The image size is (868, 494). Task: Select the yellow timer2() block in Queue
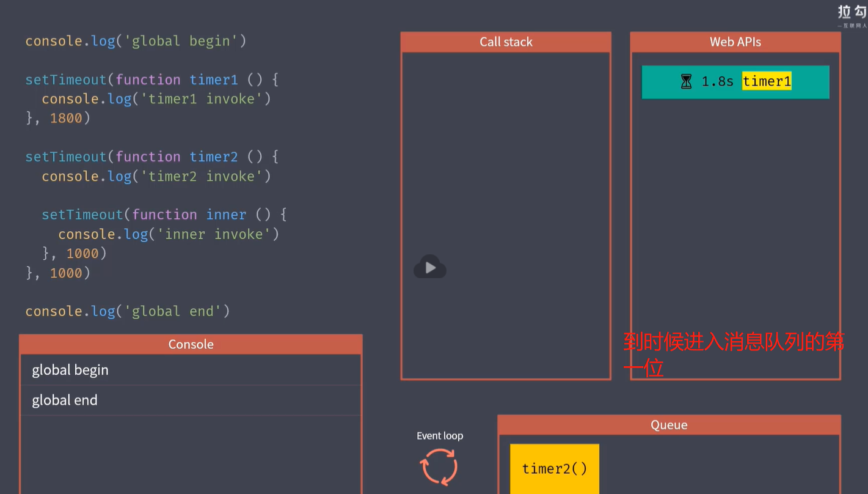coord(555,469)
